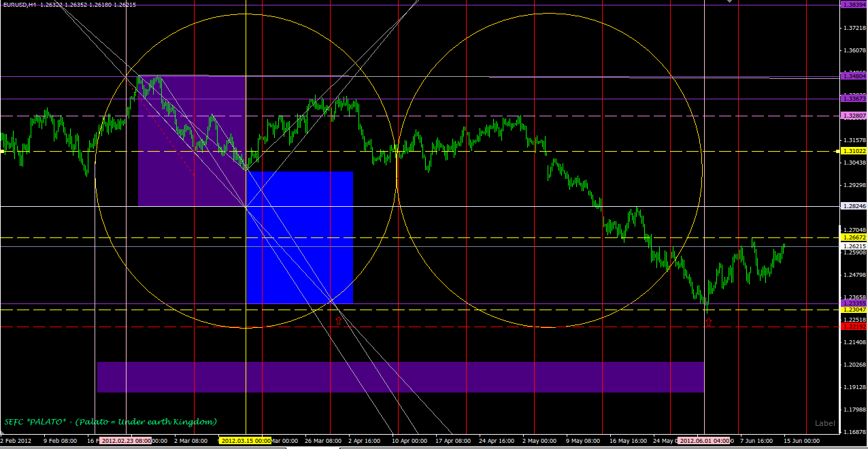This screenshot has width=868, height=449.
Task: Click the 1.38394 purple price label
Action: pyautogui.click(x=853, y=4)
